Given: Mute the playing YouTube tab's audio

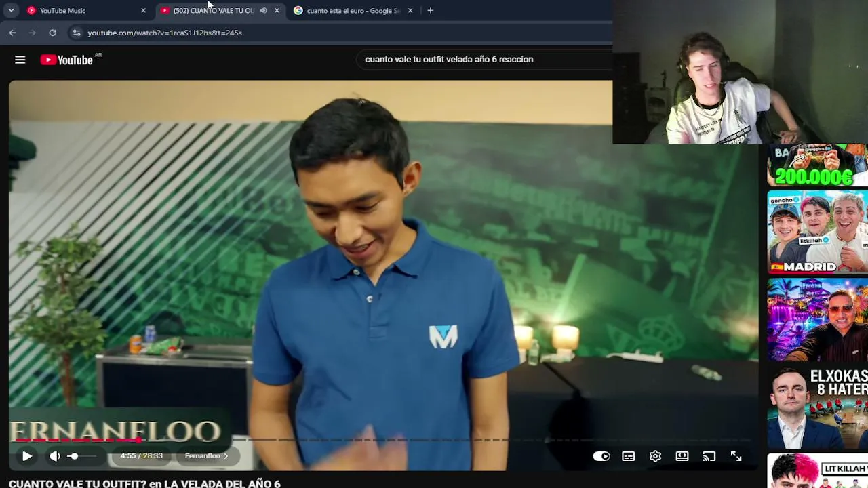Looking at the screenshot, I should [x=263, y=11].
